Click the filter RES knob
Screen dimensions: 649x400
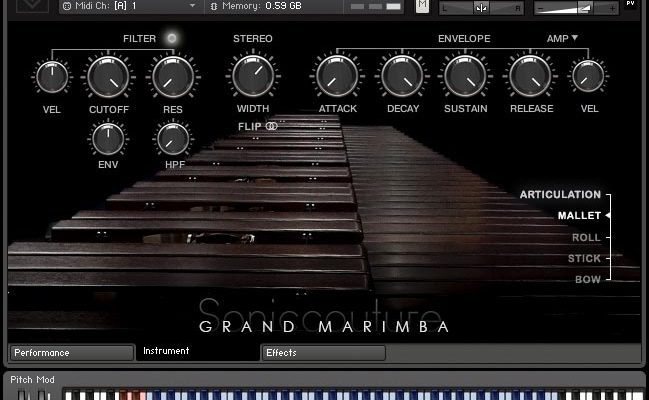pos(172,75)
